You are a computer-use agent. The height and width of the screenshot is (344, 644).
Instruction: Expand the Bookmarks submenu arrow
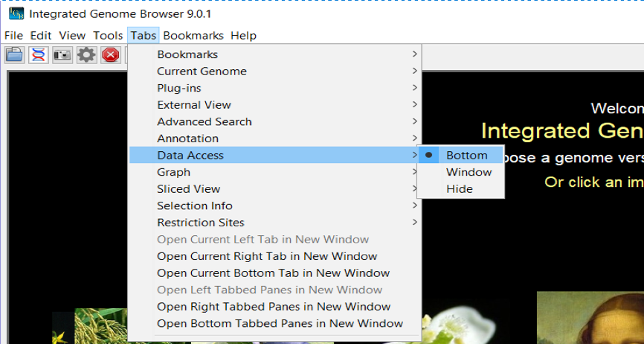tap(414, 54)
